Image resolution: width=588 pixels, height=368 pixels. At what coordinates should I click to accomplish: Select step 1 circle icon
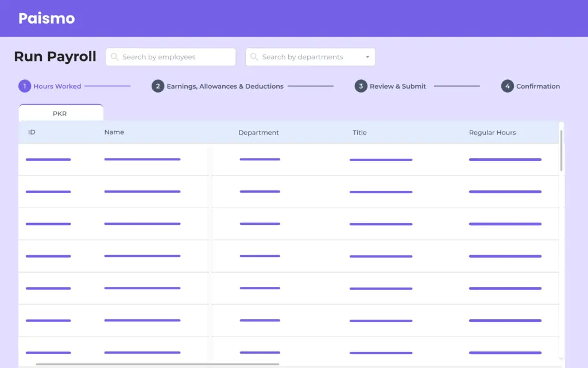[25, 86]
